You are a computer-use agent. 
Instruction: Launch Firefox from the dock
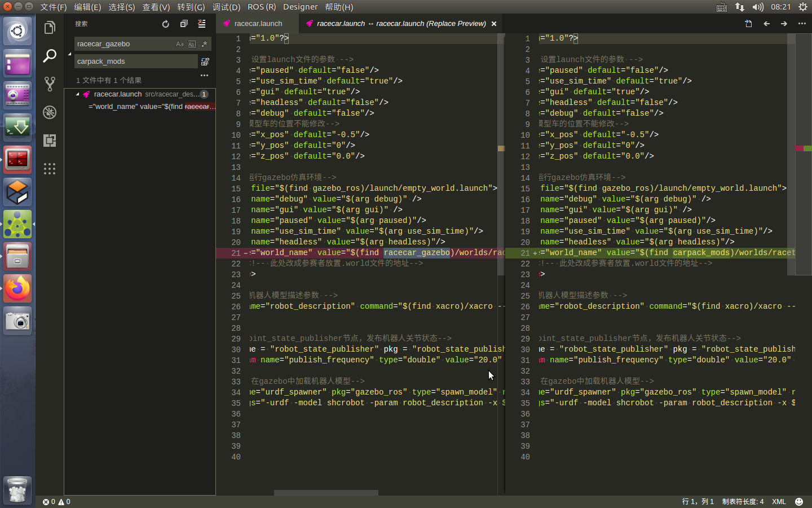(17, 288)
